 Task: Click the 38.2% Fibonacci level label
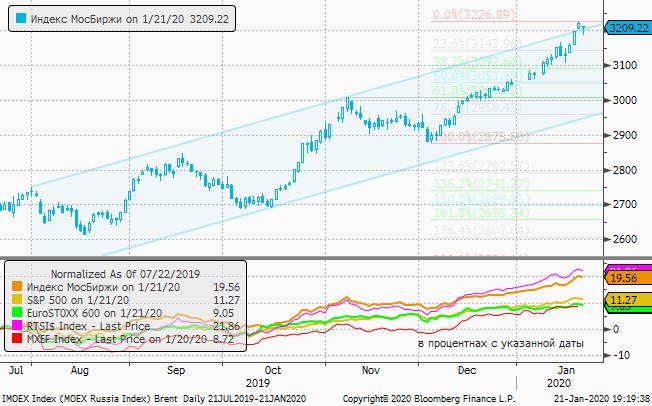477,62
